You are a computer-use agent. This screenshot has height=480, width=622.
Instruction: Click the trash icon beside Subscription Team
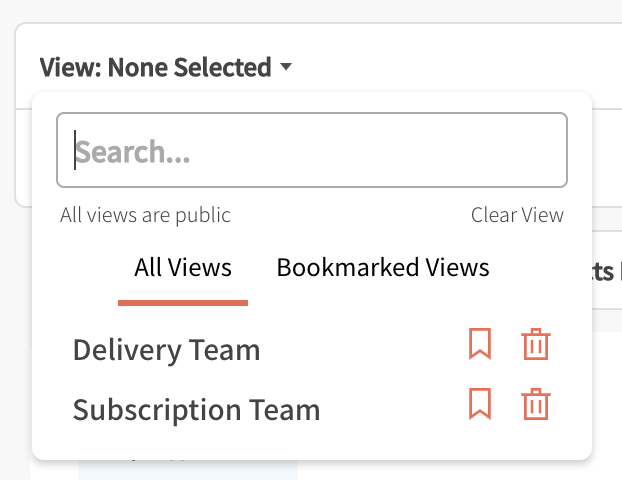pyautogui.click(x=536, y=405)
